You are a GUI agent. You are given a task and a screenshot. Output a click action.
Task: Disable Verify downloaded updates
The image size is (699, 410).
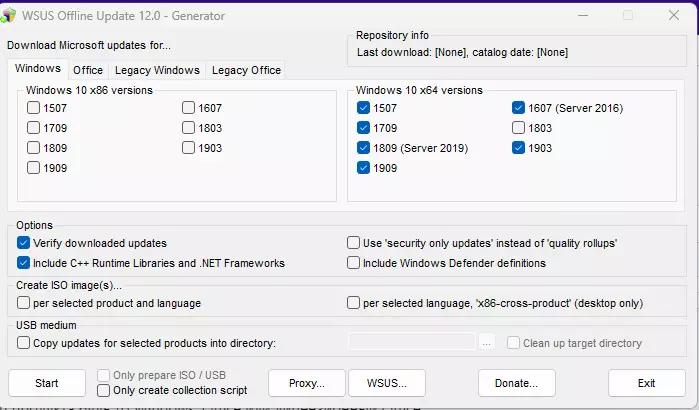click(23, 243)
